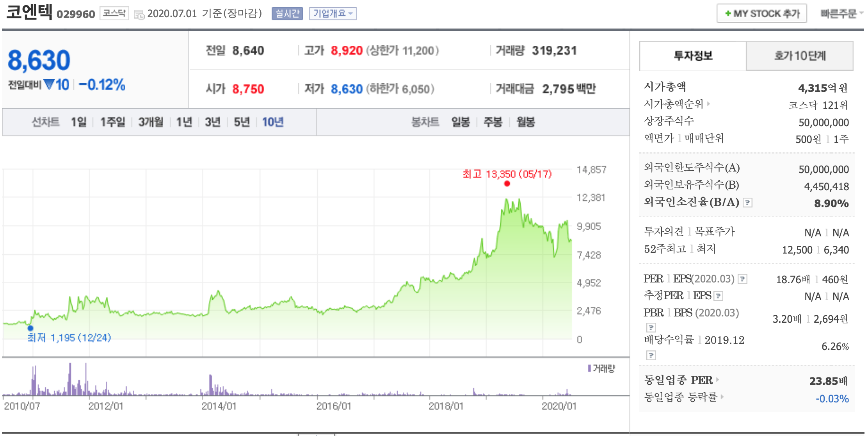Image resolution: width=868 pixels, height=436 pixels.
Task: Open help icon below PBR BPS label
Action: pyautogui.click(x=651, y=327)
